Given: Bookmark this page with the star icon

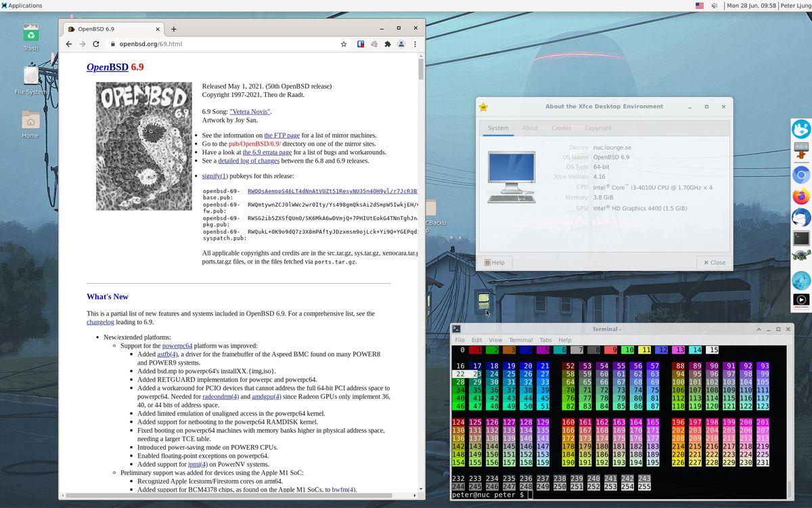Looking at the screenshot, I should click(x=344, y=44).
